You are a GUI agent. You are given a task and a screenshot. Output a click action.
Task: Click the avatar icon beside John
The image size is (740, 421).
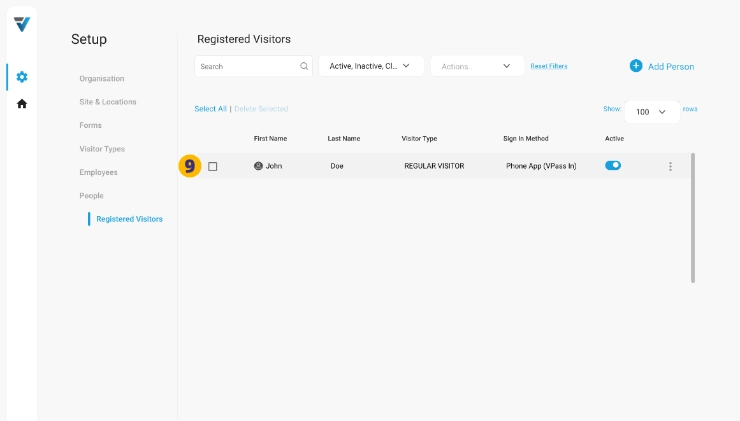pyautogui.click(x=258, y=166)
